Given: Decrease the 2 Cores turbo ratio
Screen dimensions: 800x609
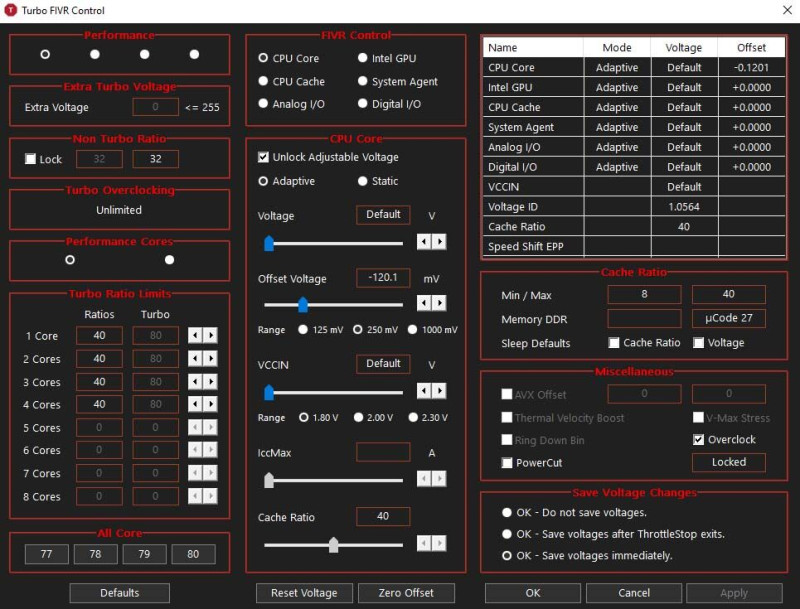Looking at the screenshot, I should 195,359.
